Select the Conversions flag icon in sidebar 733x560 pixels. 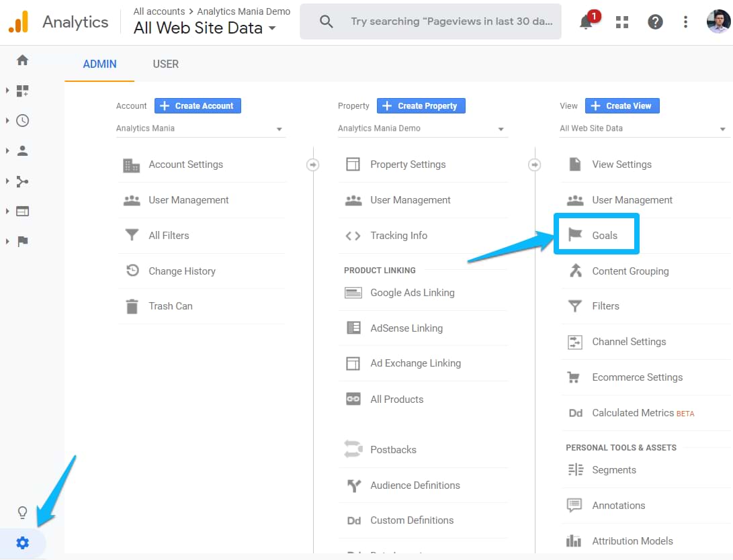22,241
